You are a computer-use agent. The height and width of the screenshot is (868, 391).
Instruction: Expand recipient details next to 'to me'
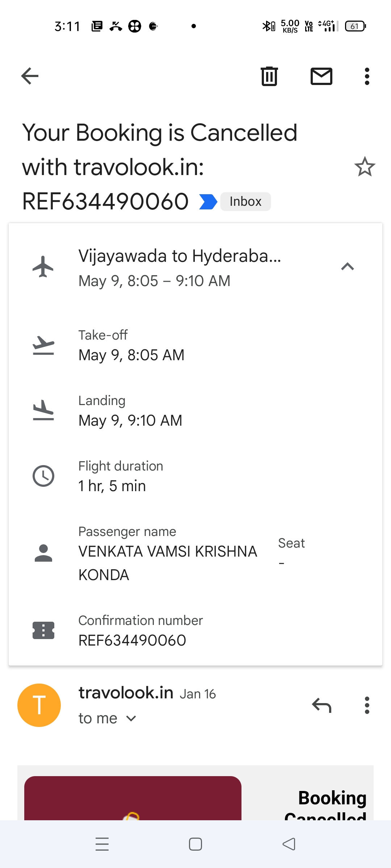tap(131, 718)
